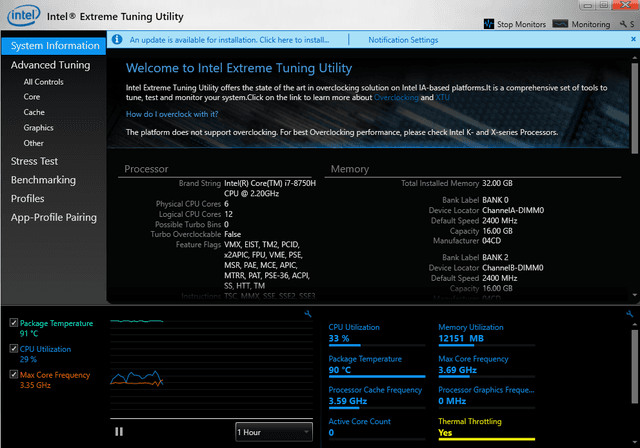Open Settings wrench icon in title bar
Screen dimensions: 640x448
[x=623, y=24]
